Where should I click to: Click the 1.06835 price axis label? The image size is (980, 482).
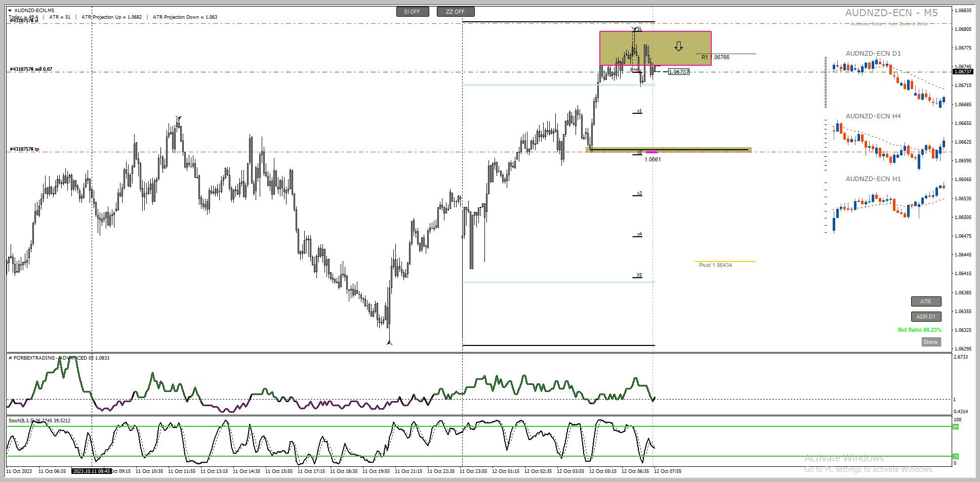point(963,10)
